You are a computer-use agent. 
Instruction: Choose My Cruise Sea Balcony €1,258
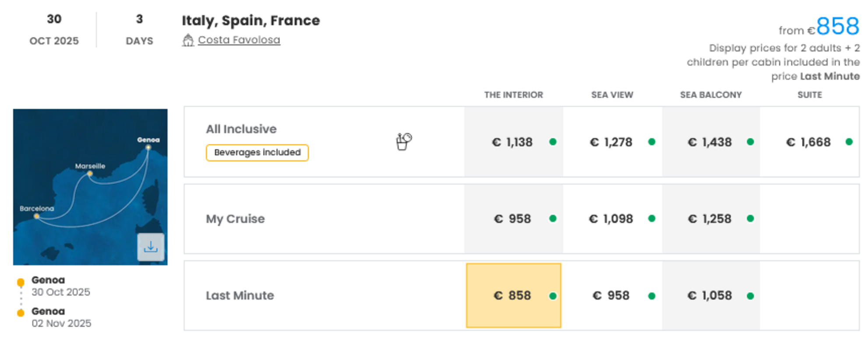click(710, 219)
